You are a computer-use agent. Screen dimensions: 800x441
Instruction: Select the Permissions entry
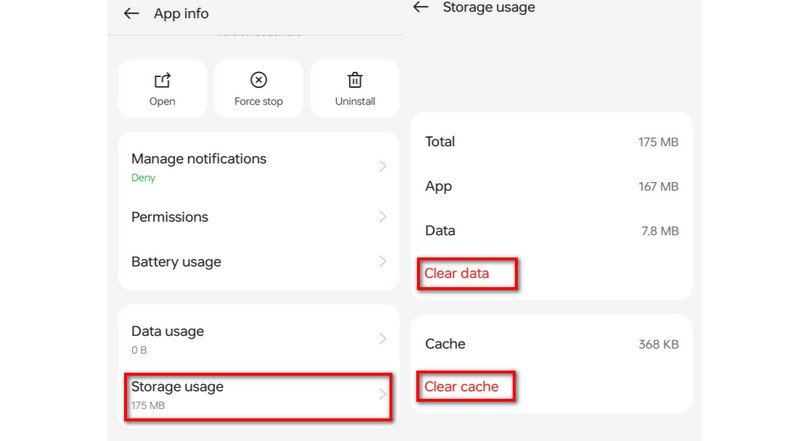click(170, 217)
